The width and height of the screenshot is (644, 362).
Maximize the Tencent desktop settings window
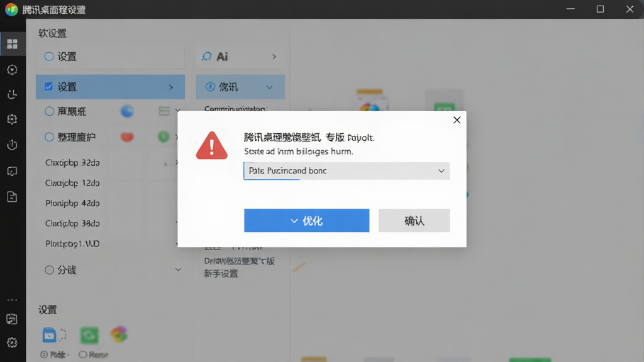click(x=600, y=9)
